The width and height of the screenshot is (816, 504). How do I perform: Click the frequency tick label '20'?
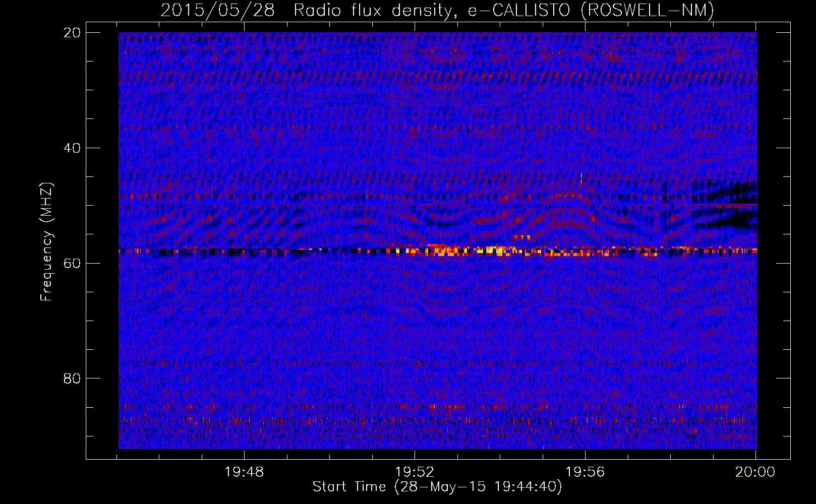coord(72,32)
